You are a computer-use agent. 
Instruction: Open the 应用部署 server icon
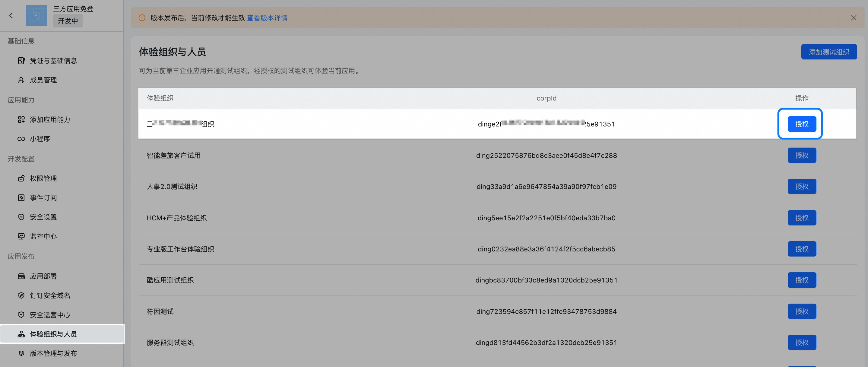point(21,276)
